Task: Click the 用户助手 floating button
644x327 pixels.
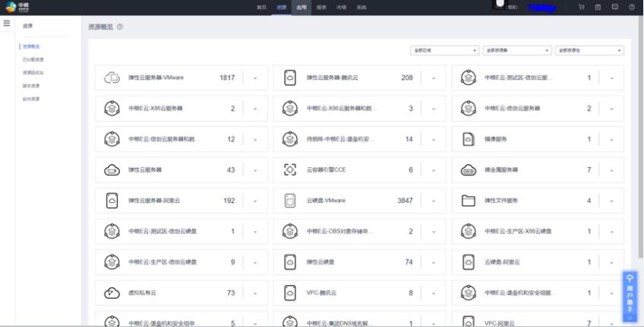Action: [x=630, y=297]
